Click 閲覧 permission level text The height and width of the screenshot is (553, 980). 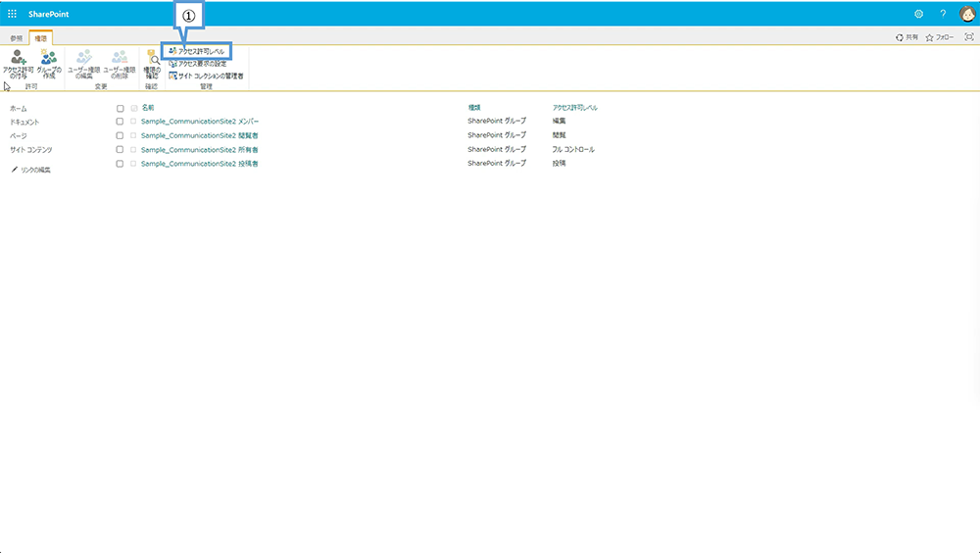tap(559, 135)
